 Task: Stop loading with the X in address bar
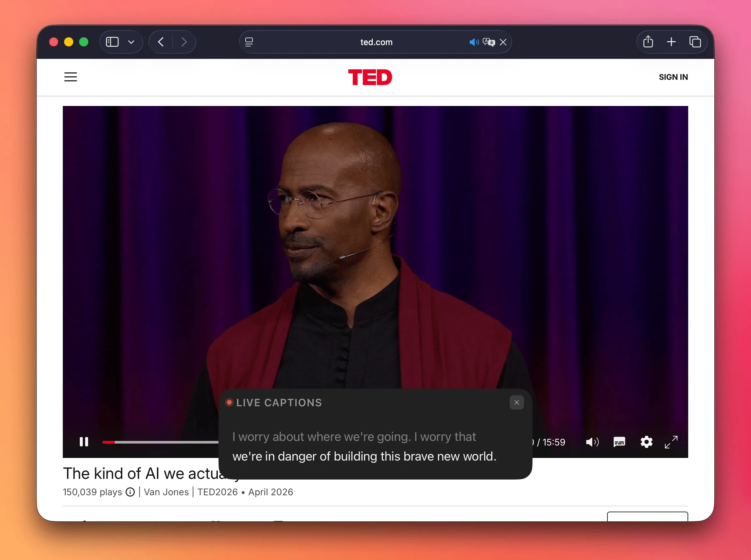pyautogui.click(x=503, y=42)
